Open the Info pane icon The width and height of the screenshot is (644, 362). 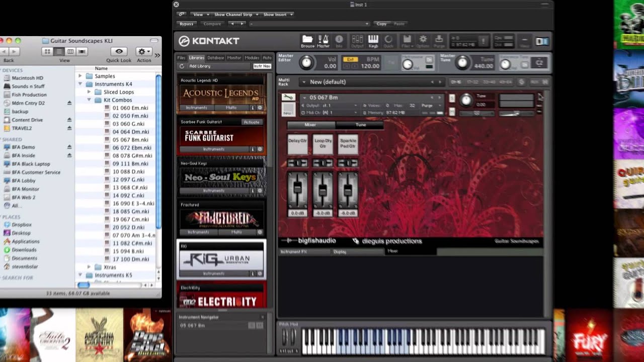pyautogui.click(x=339, y=41)
